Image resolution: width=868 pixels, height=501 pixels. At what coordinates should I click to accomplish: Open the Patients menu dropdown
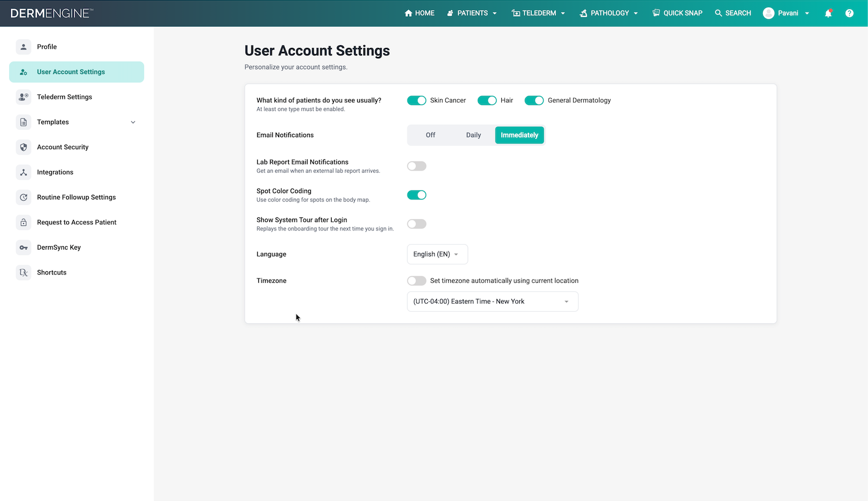(x=472, y=13)
